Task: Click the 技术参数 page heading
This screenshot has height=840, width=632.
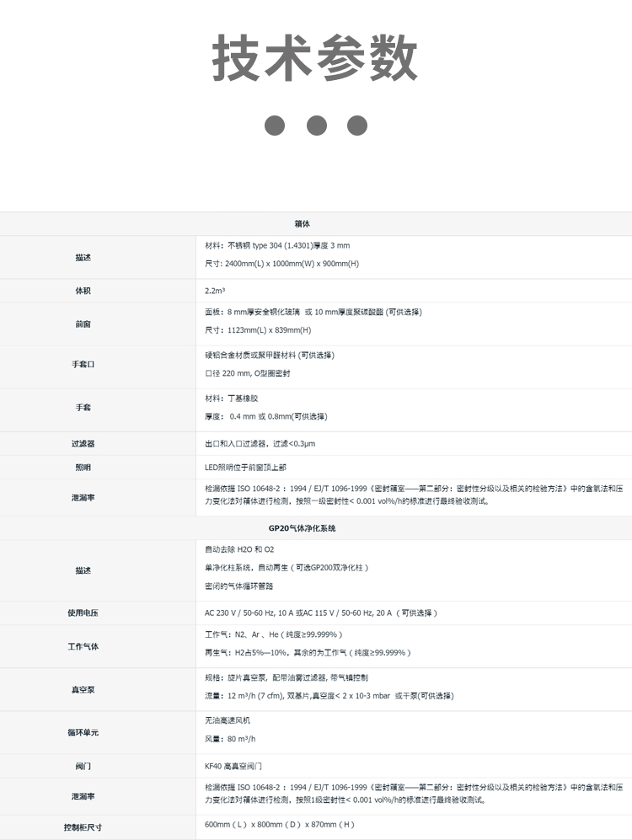Action: (315, 59)
